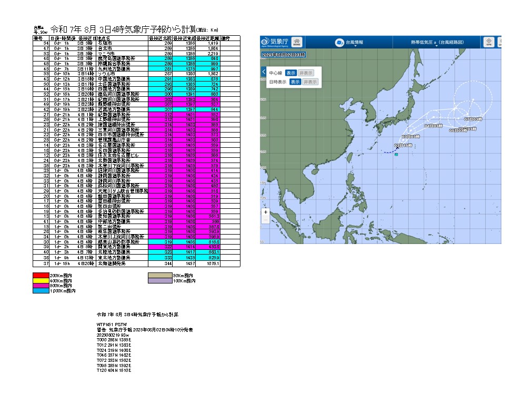Viewport: 532px width, 395px height.
Task: Click the yellow 400Km圏内 legend swatch
Action: click(41, 280)
